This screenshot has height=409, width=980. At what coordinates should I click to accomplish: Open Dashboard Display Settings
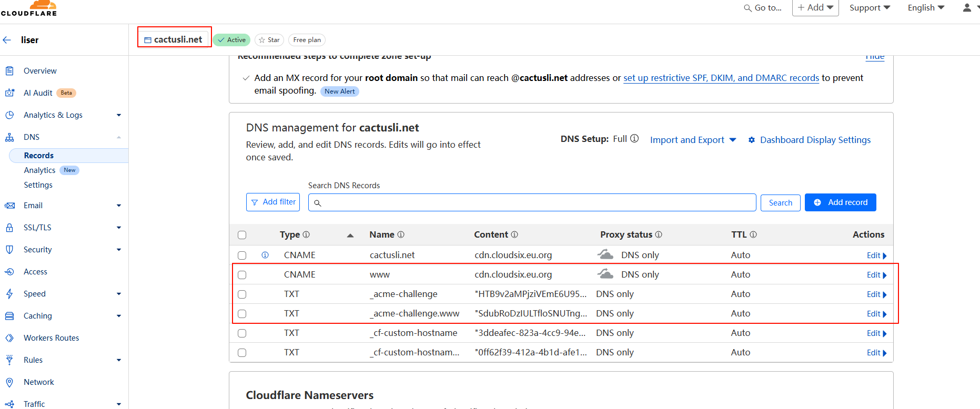tap(810, 140)
